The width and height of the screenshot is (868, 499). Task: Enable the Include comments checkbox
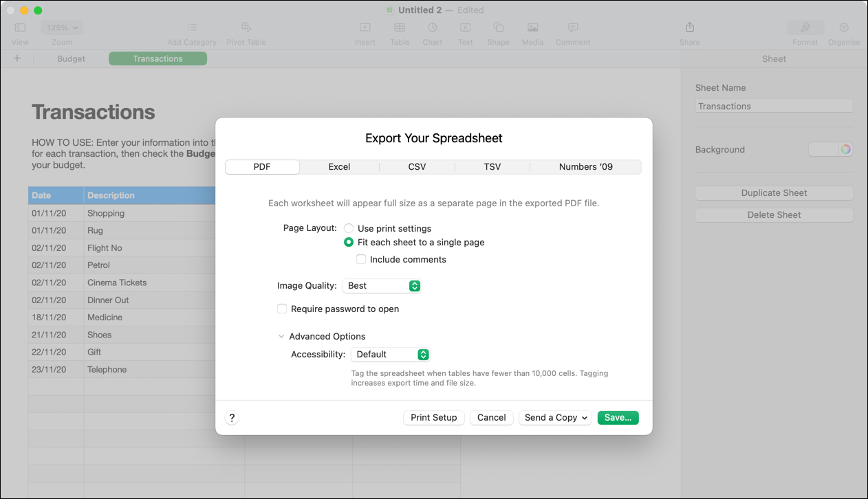pos(361,259)
